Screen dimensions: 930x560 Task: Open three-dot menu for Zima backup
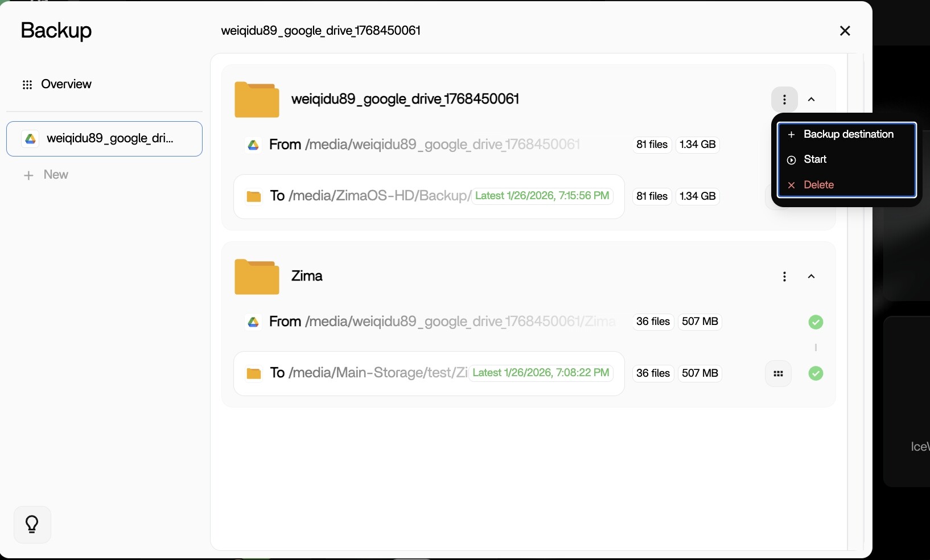pyautogui.click(x=784, y=277)
